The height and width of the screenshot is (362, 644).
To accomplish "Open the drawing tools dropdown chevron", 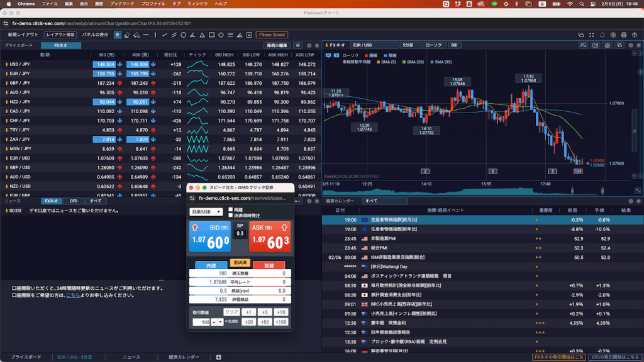I will (249, 35).
